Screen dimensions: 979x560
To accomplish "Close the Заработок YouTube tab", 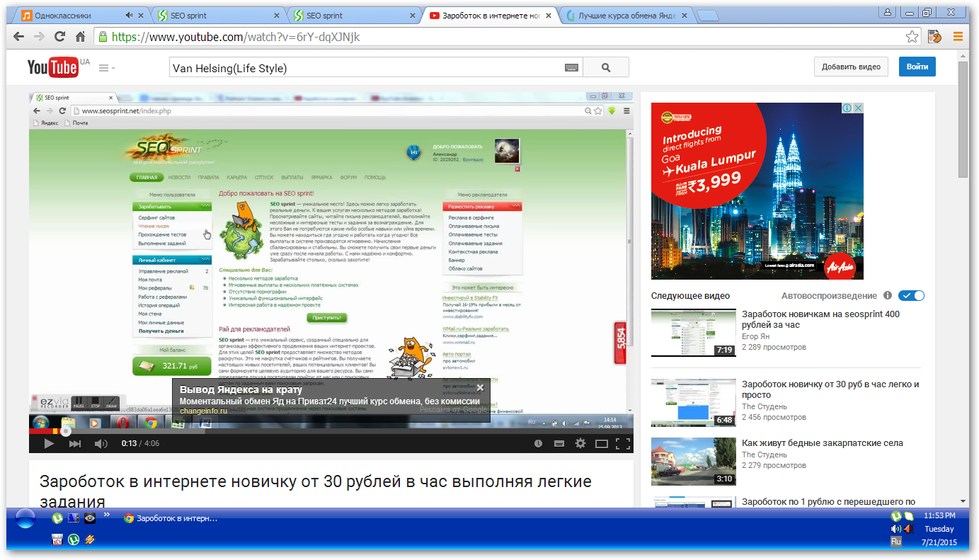I will coord(549,15).
